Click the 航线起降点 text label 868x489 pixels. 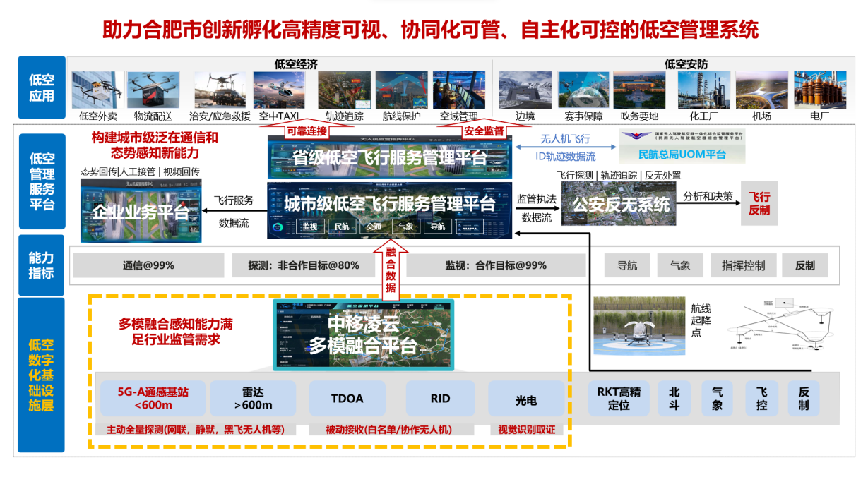pos(701,320)
